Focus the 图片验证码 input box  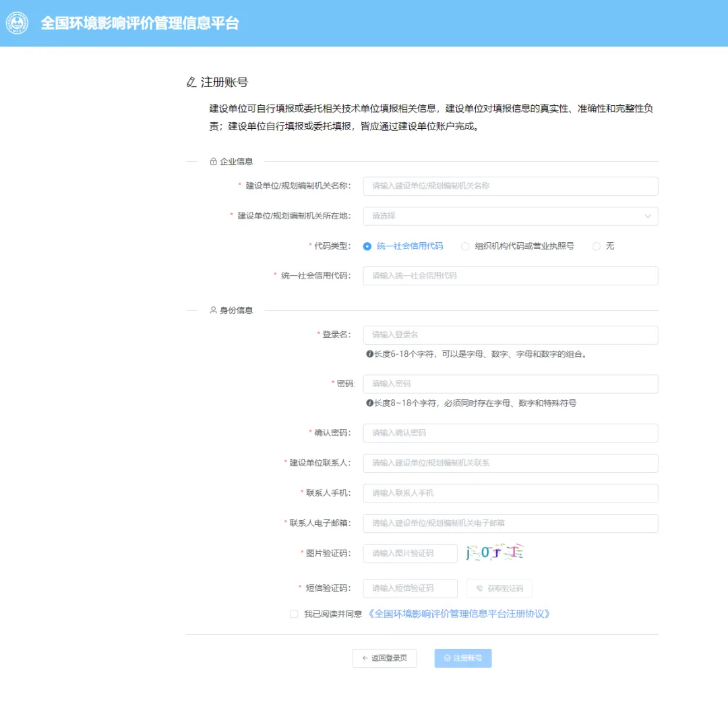[410, 553]
